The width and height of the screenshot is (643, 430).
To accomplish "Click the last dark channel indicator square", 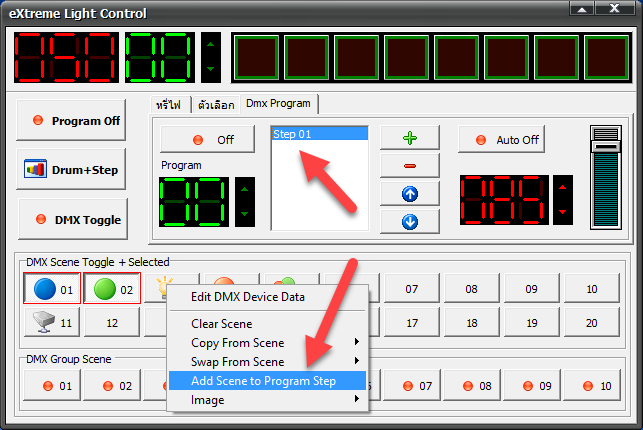I will [x=607, y=57].
